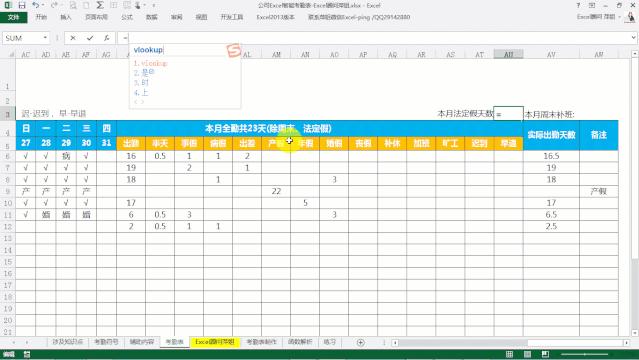Open the 审阅 Review ribbon tab

tap(176, 17)
